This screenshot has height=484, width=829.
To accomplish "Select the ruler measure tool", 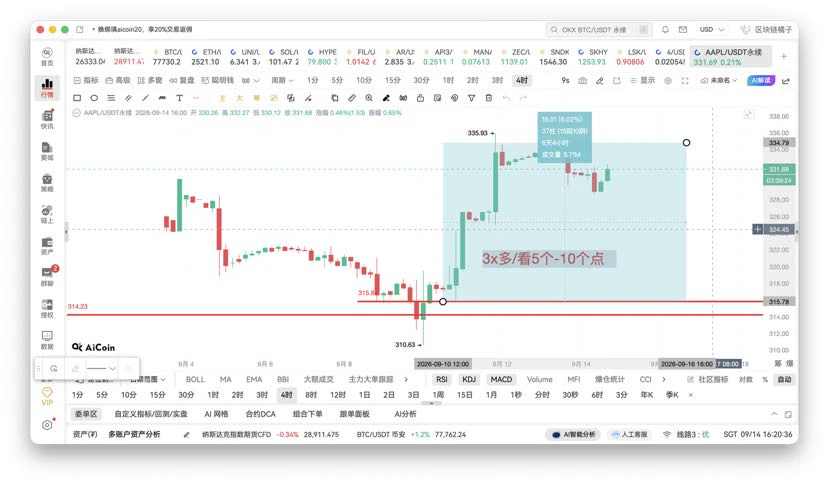I will pyautogui.click(x=352, y=98).
